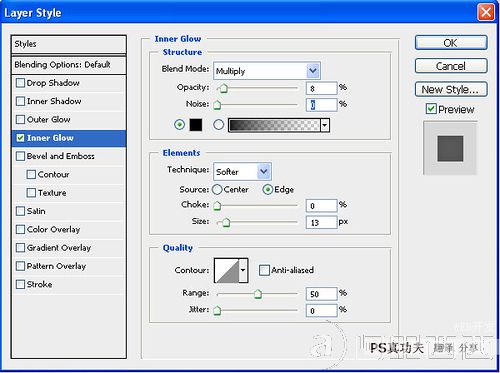Viewport: 500px width, 373px height.
Task: Select the Stroke effect label
Action: [39, 284]
